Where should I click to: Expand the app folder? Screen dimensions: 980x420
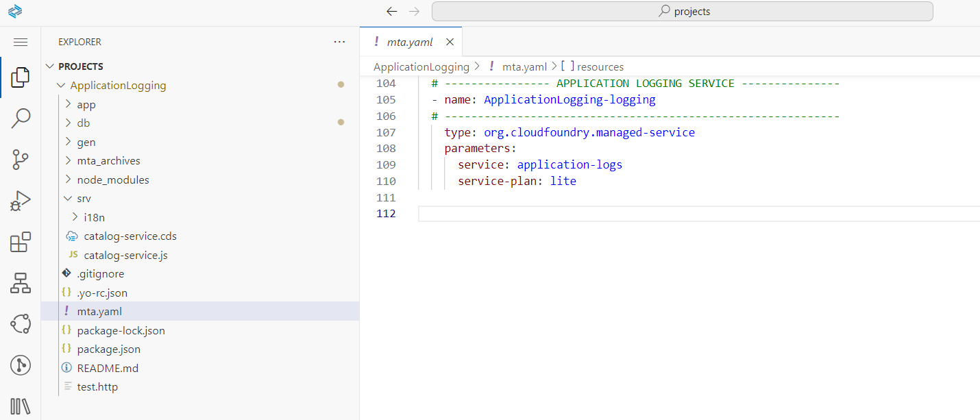86,105
